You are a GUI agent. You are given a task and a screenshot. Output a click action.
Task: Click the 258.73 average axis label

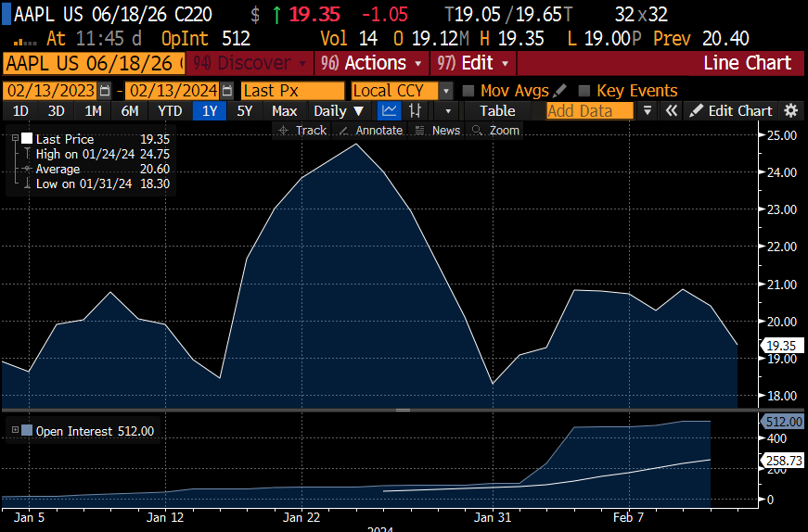[x=783, y=461]
